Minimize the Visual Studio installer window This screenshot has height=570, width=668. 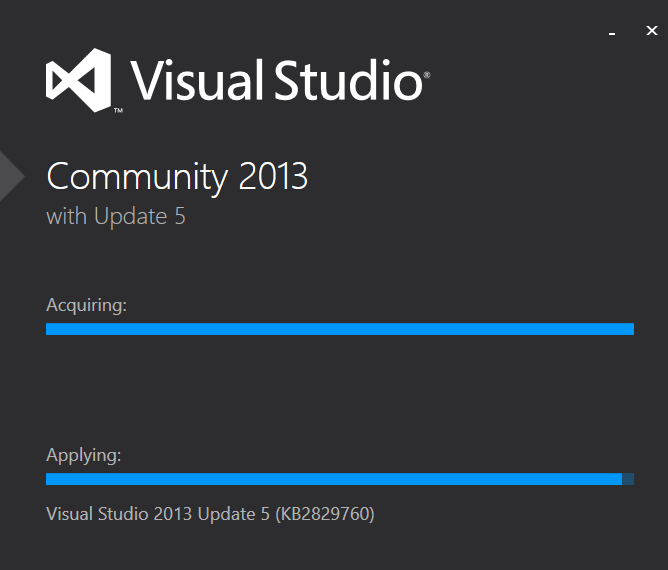click(x=612, y=32)
